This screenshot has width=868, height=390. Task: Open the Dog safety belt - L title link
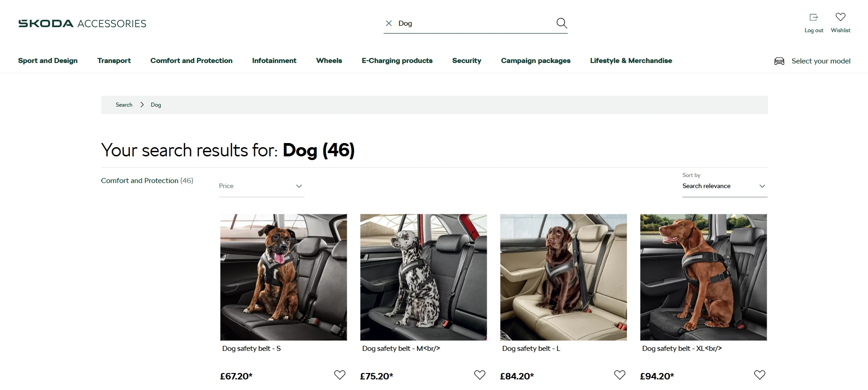(x=531, y=349)
